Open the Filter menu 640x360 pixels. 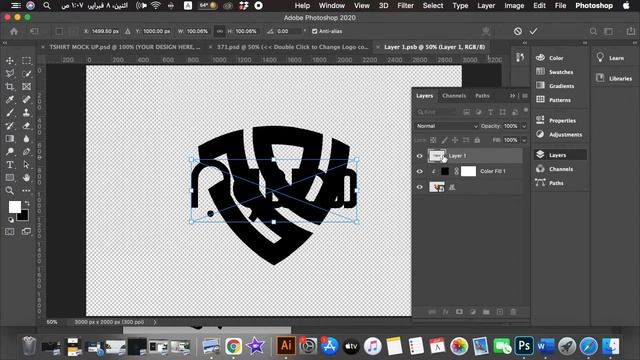(405, 6)
